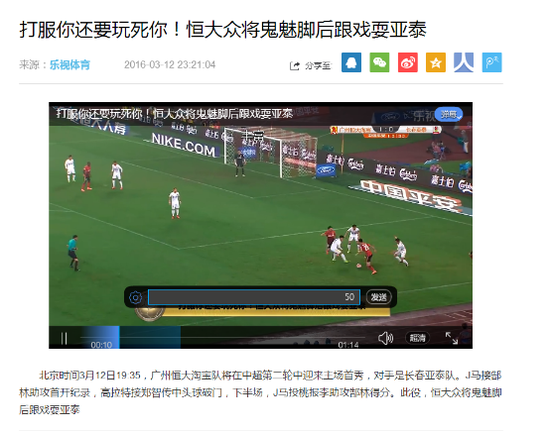Open the 乐视体育 source link
550x433 pixels.
tap(70, 65)
